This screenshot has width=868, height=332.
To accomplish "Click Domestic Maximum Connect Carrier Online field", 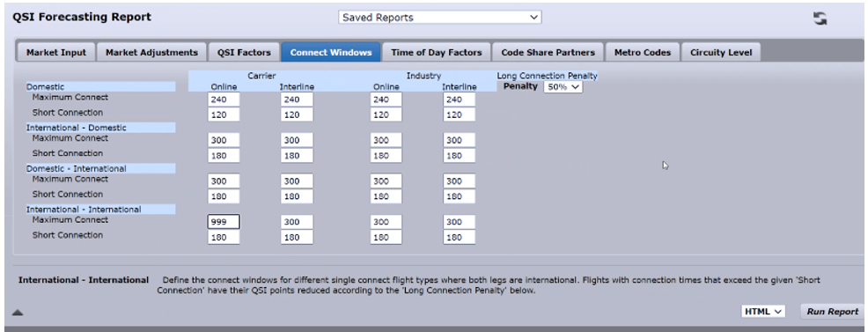I will (224, 100).
